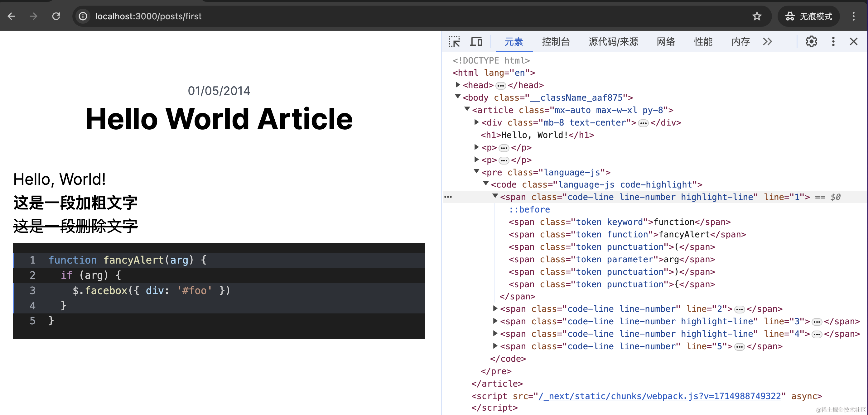Open the 源代码/来源 tab
868x415 pixels.
[x=613, y=42]
